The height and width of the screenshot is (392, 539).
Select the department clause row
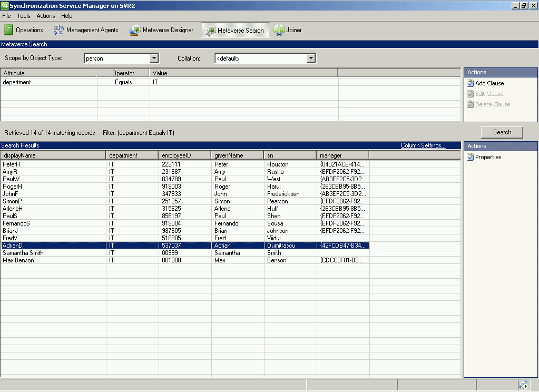coord(230,82)
